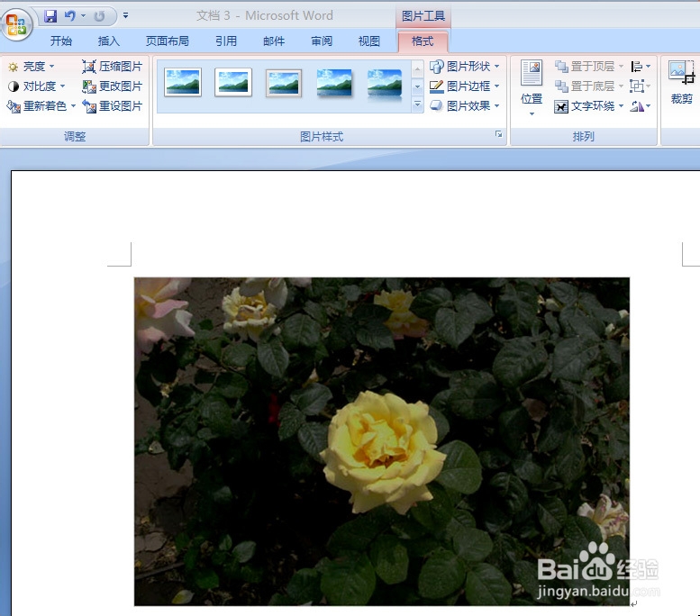
Task: Click 重设图片 reset picture
Action: (112, 106)
